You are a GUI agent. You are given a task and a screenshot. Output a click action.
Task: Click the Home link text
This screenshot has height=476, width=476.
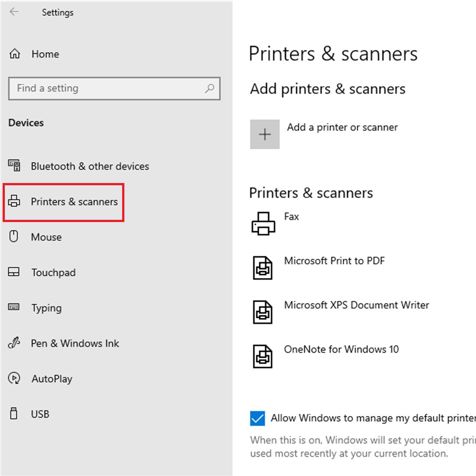[45, 54]
